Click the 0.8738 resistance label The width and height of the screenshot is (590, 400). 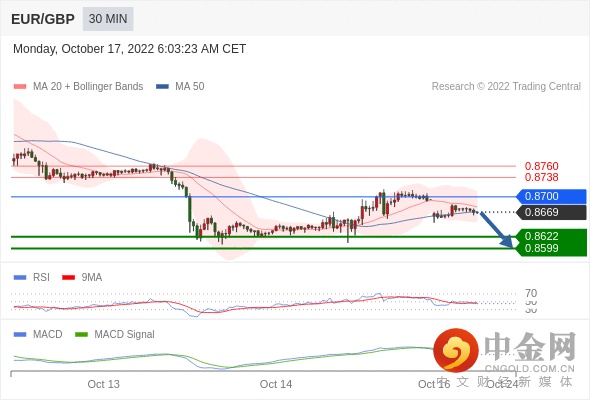[x=541, y=177]
